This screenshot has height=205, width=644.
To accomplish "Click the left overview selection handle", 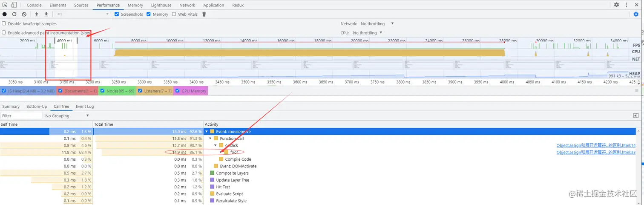I will [55, 40].
